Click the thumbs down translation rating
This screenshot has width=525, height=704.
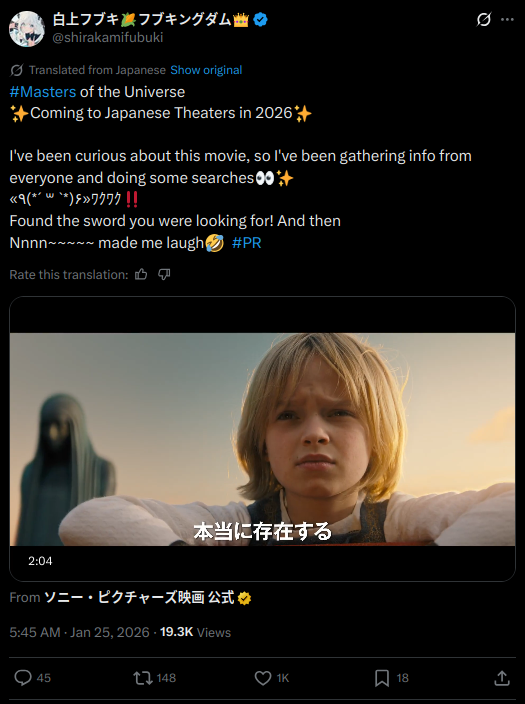(164, 274)
